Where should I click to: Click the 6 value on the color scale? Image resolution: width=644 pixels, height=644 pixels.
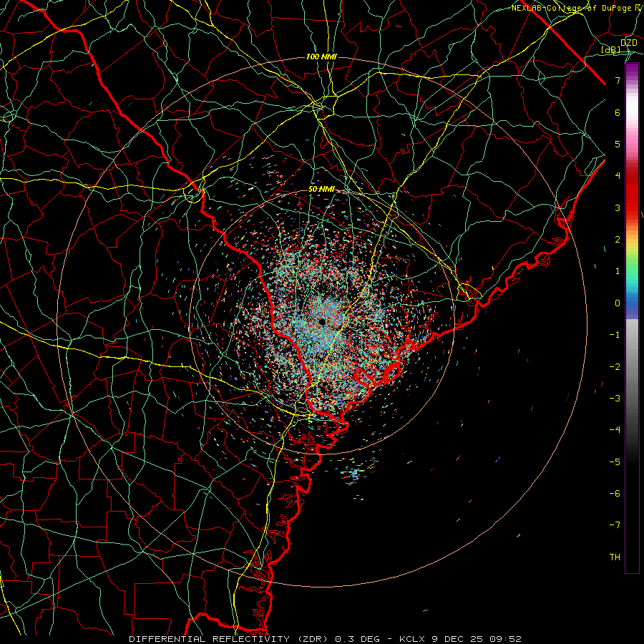[x=618, y=112]
